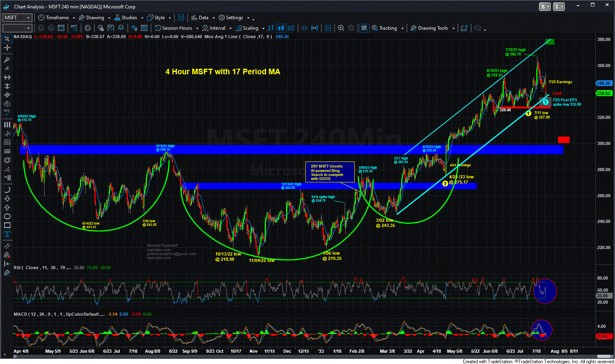The width and height of the screenshot is (615, 364).
Task: Select the pointer arrow tool in left toolbar
Action: click(7, 39)
